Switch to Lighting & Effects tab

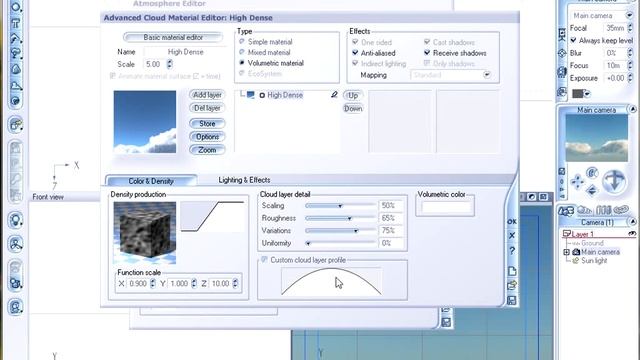tap(244, 180)
